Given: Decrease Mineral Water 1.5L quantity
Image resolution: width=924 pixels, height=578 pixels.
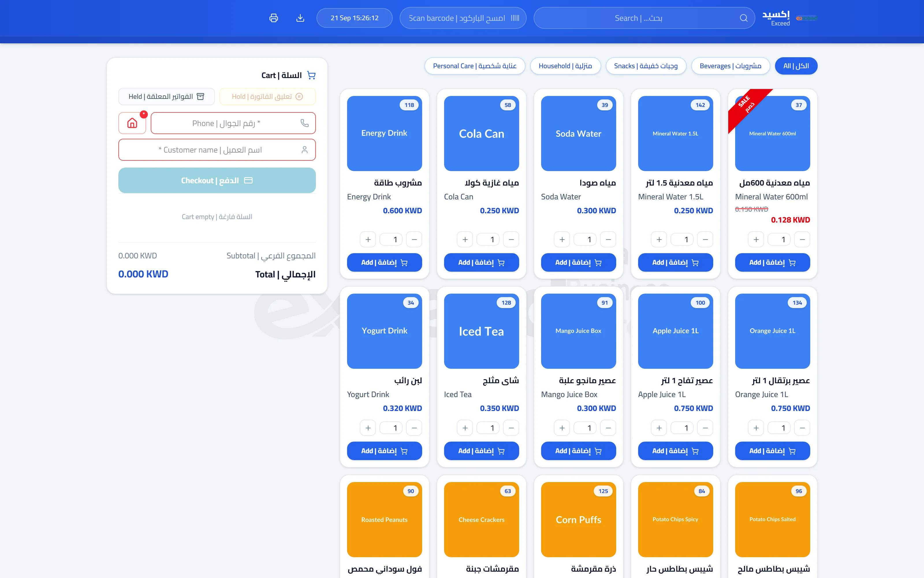Looking at the screenshot, I should coord(705,239).
